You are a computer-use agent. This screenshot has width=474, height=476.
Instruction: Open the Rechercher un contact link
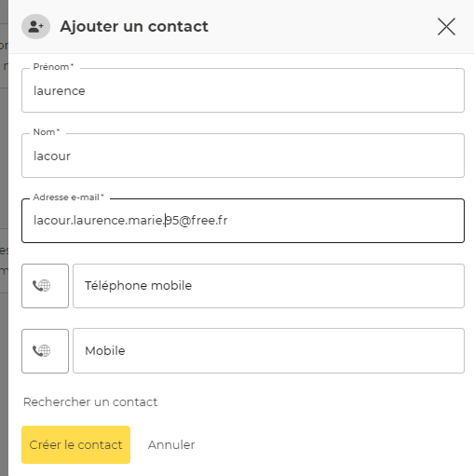coord(90,402)
